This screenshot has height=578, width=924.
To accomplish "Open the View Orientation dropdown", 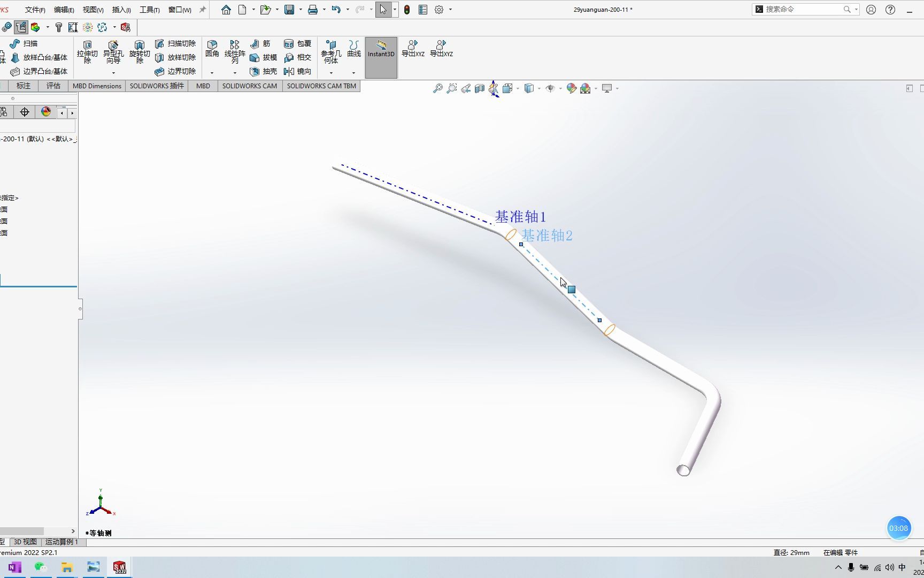I will point(517,88).
